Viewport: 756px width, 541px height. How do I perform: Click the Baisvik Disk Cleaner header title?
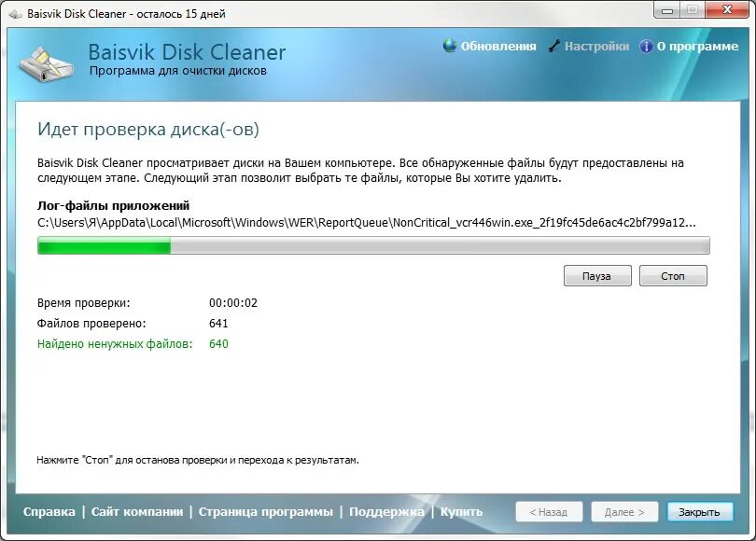click(x=187, y=52)
